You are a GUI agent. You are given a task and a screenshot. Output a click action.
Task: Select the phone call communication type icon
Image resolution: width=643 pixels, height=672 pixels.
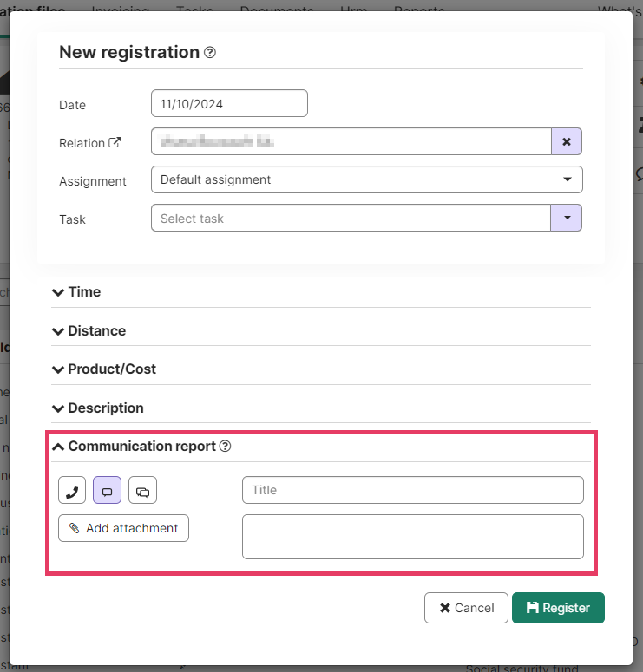point(72,490)
